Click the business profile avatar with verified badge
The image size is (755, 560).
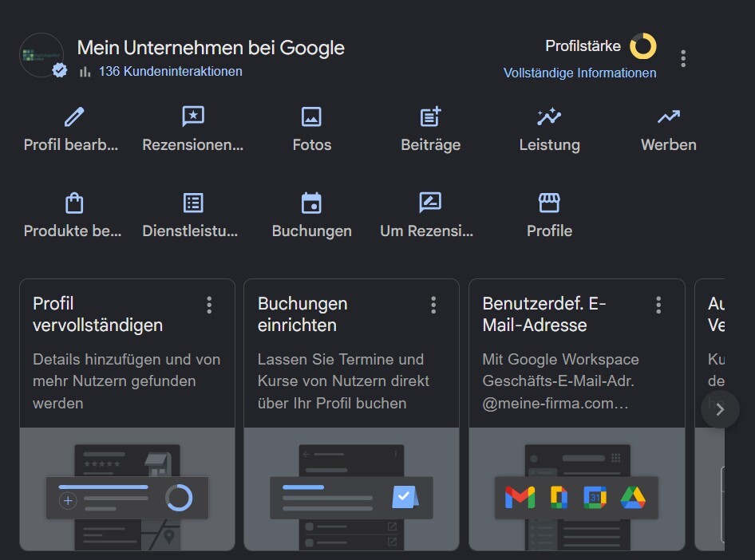42,55
